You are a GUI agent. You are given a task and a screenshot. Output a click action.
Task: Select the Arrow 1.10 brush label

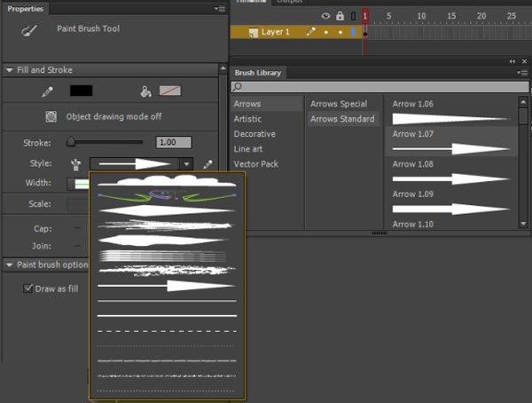coord(413,225)
